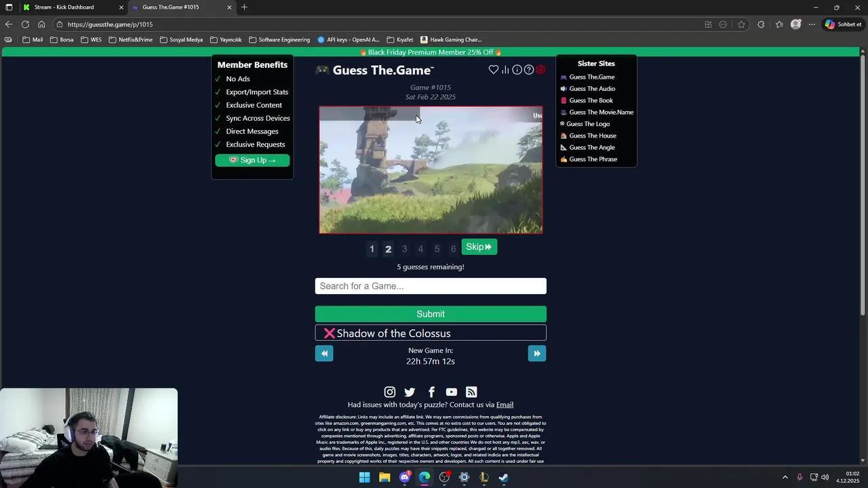The image size is (868, 488).
Task: Open Windows Start menu
Action: 364,477
